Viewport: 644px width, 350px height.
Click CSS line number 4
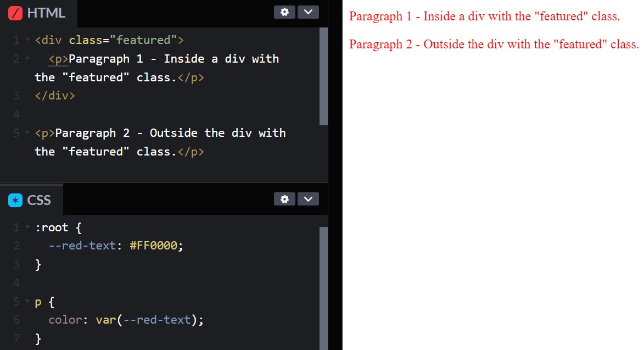point(16,282)
